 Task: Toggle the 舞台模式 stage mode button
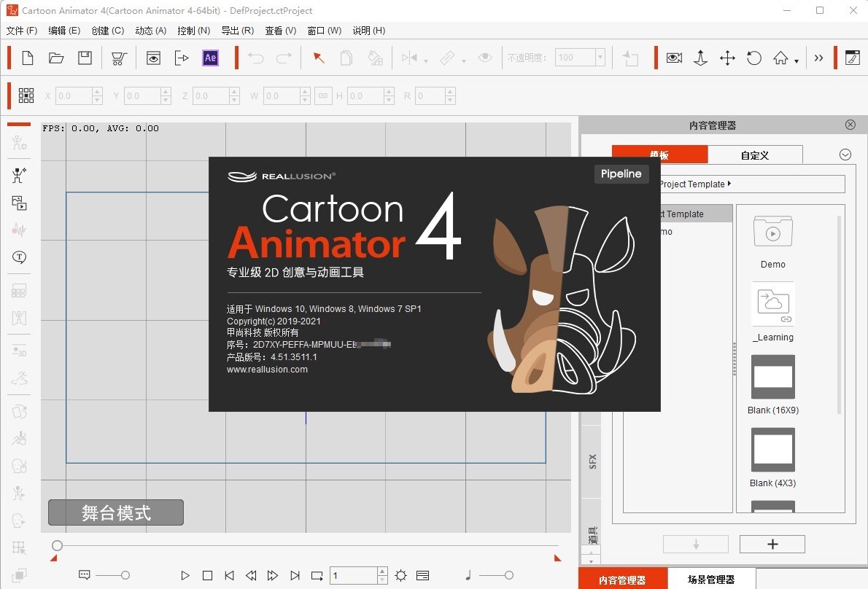[x=116, y=512]
